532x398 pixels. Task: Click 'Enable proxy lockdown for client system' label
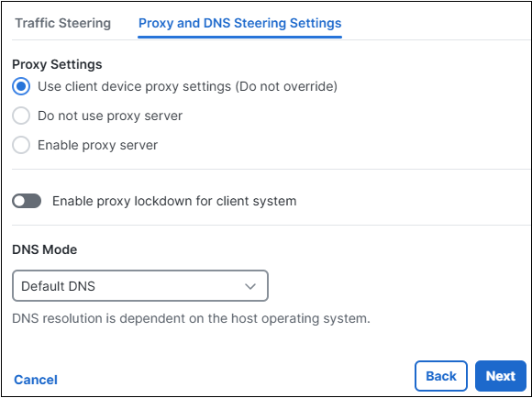point(174,201)
